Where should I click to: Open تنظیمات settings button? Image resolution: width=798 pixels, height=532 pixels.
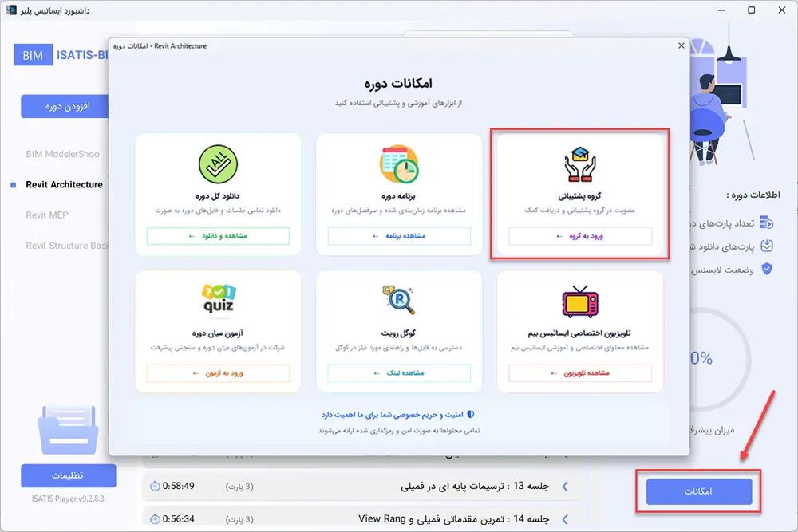68,475
